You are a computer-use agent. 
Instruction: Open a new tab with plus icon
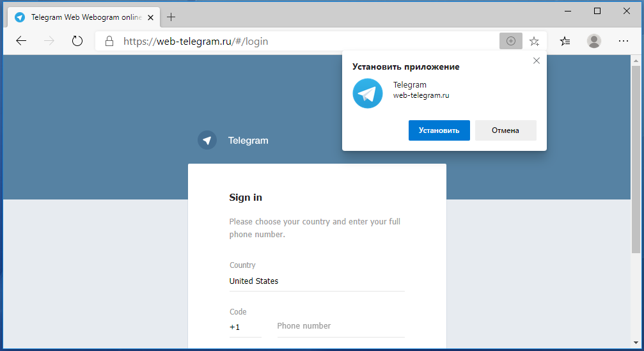point(171,17)
